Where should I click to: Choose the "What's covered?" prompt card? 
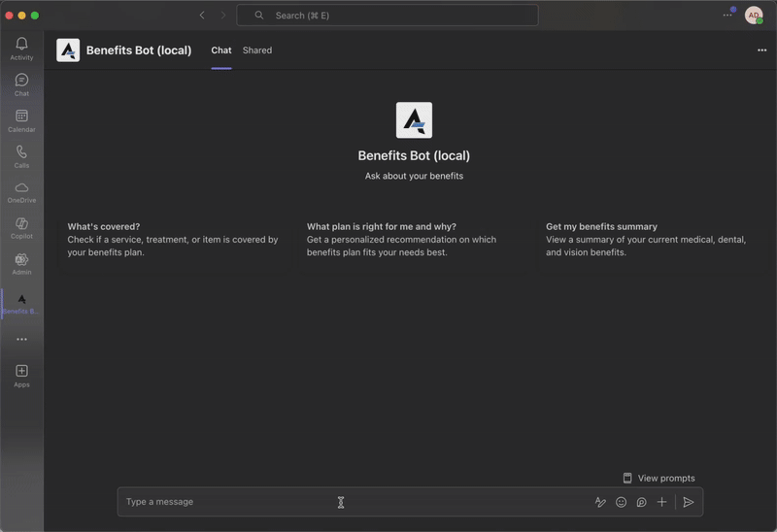coord(174,239)
